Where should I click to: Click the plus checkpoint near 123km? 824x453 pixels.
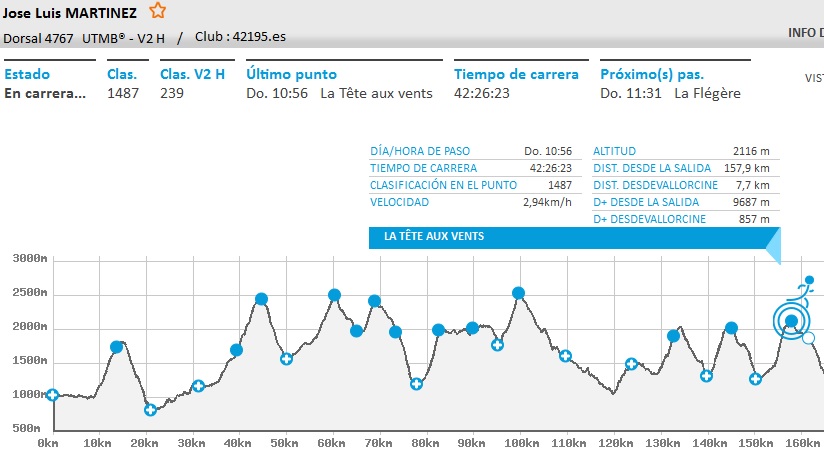[x=631, y=364]
